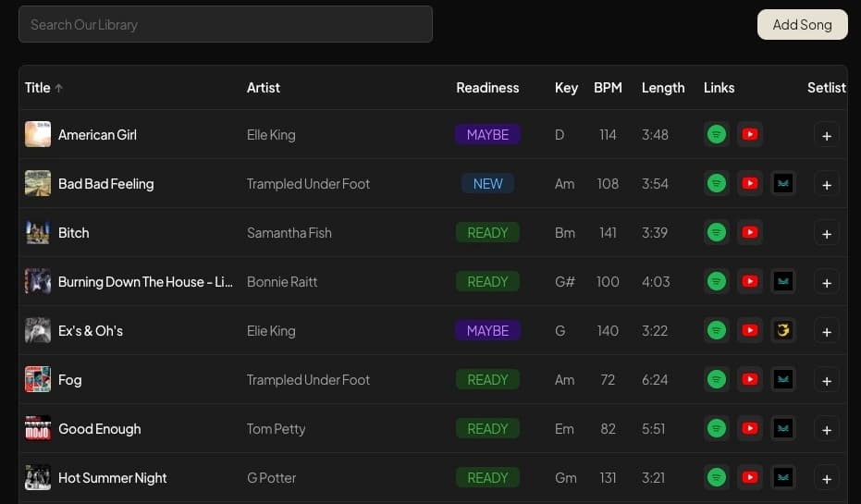The height and width of the screenshot is (504, 861).
Task: Add Good Enough to setlist
Action: (x=827, y=429)
